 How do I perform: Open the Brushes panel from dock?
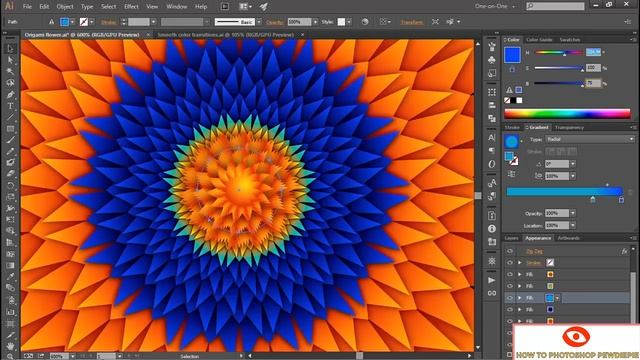[x=492, y=47]
